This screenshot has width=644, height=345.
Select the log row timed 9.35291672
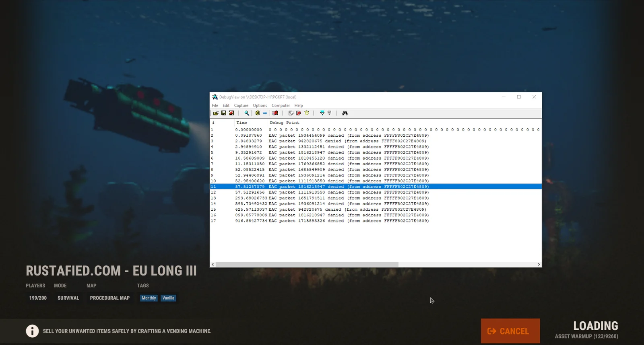tap(376, 152)
